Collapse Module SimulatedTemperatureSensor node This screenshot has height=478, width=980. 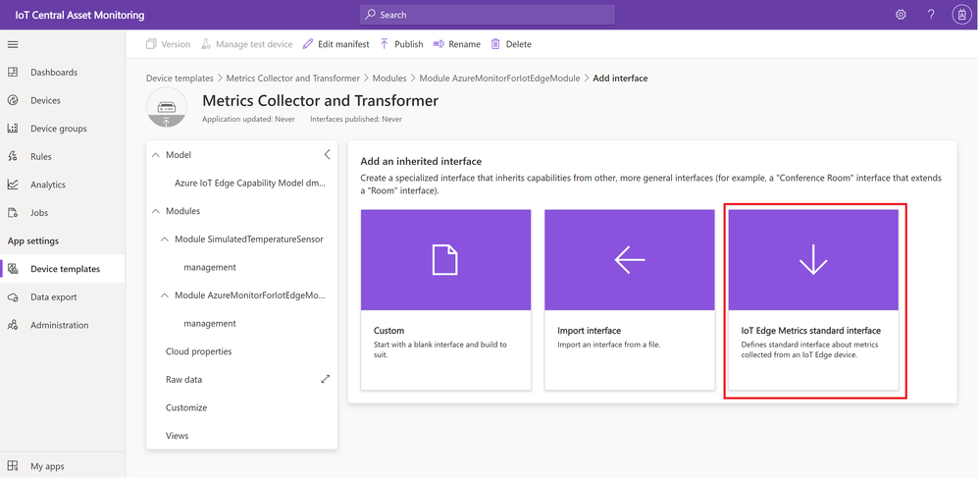pyautogui.click(x=165, y=239)
